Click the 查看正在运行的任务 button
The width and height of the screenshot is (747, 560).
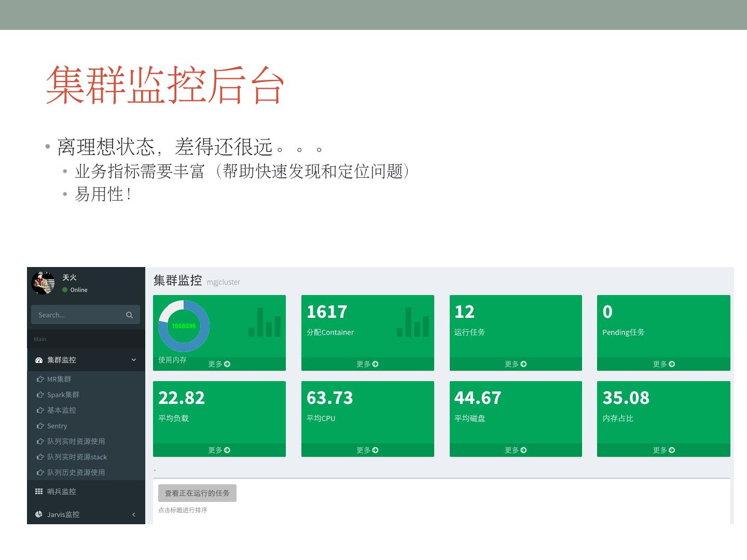coord(197,493)
